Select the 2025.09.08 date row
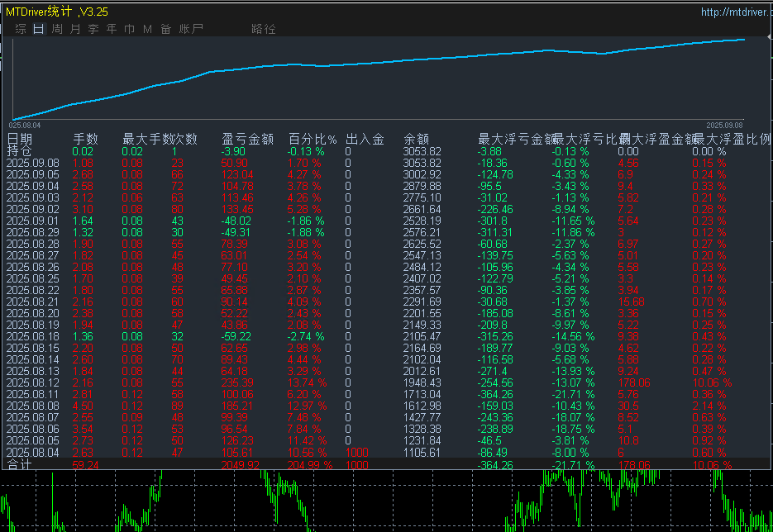This screenshot has height=532, width=773. tap(33, 164)
